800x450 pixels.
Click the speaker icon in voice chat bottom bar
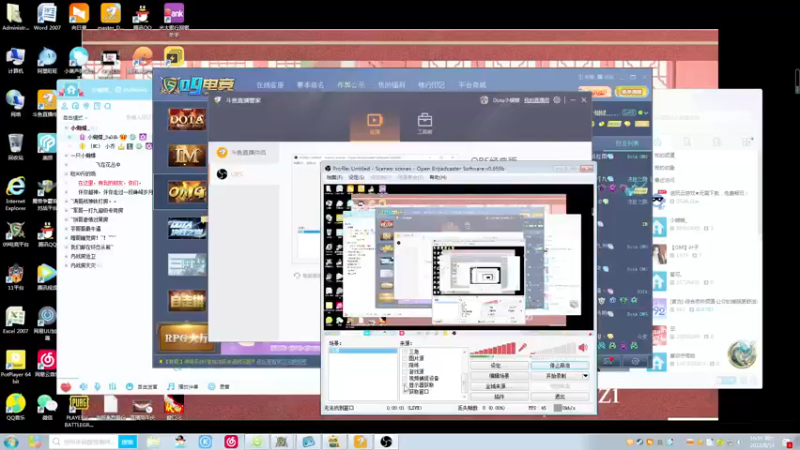[x=83, y=386]
